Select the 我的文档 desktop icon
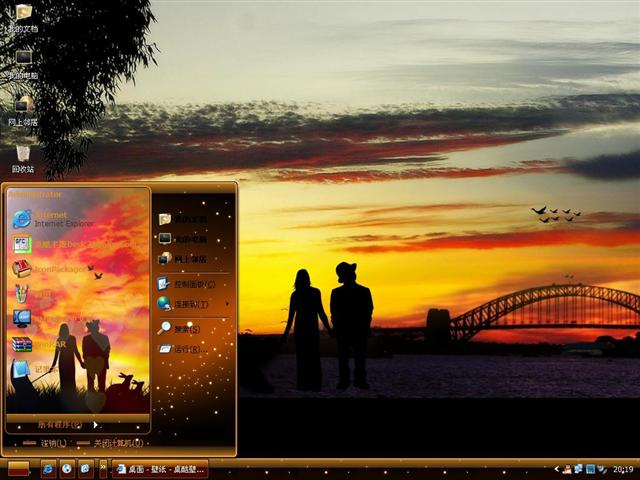The height and width of the screenshot is (480, 640). pyautogui.click(x=22, y=17)
